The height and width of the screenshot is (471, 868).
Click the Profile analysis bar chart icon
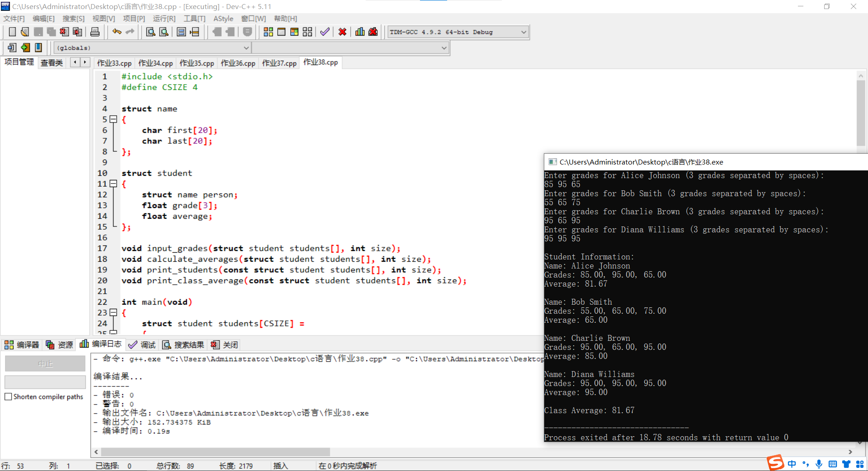tap(360, 32)
